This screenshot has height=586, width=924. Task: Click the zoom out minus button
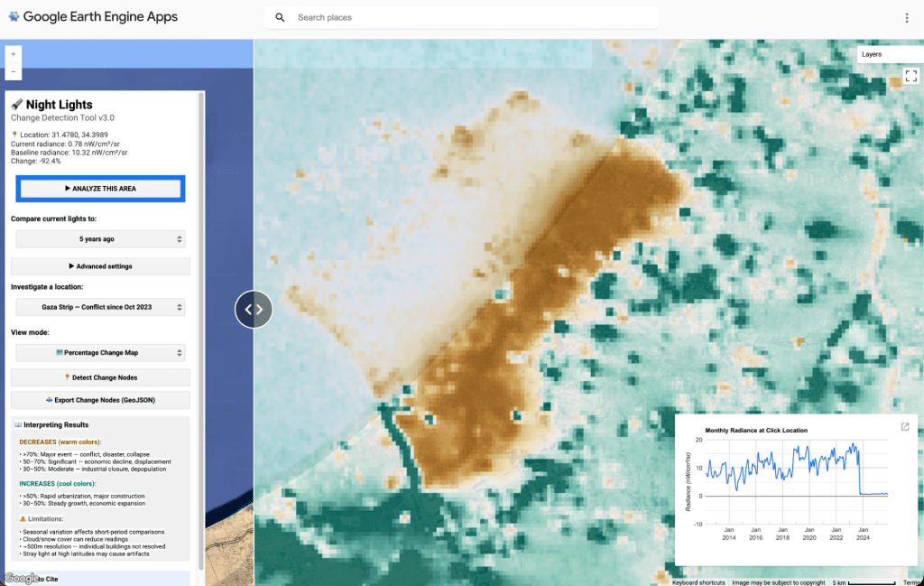pos(14,71)
